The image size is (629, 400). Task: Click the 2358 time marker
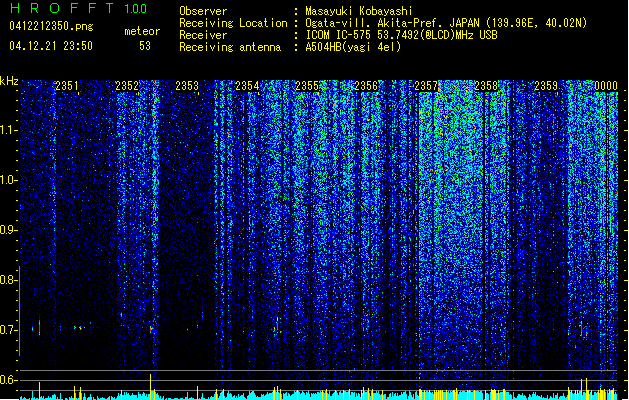[x=486, y=86]
